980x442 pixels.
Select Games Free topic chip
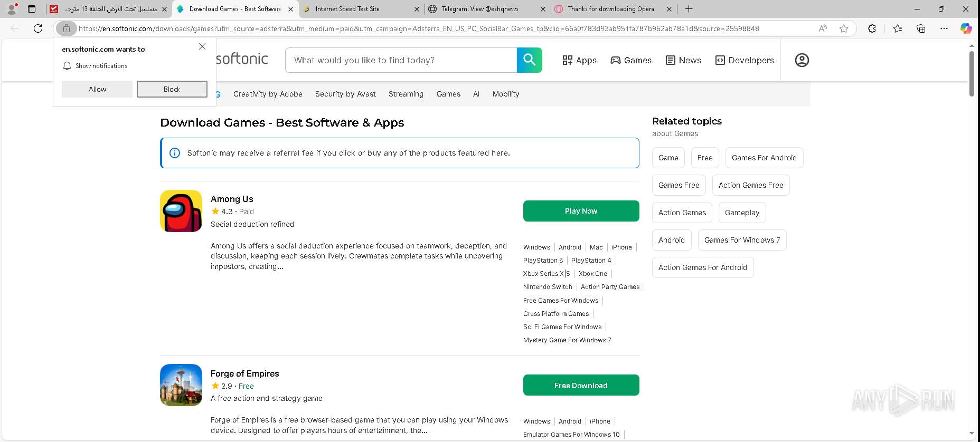coord(679,185)
